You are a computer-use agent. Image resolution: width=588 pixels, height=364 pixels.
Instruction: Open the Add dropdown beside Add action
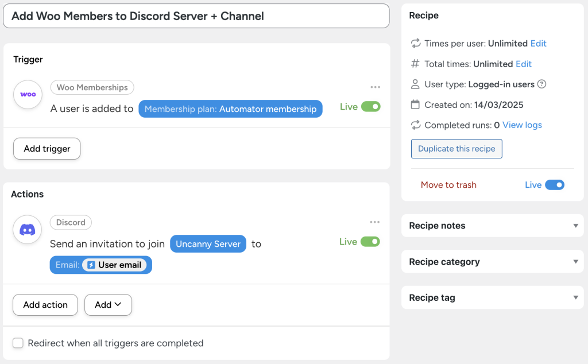pyautogui.click(x=108, y=305)
